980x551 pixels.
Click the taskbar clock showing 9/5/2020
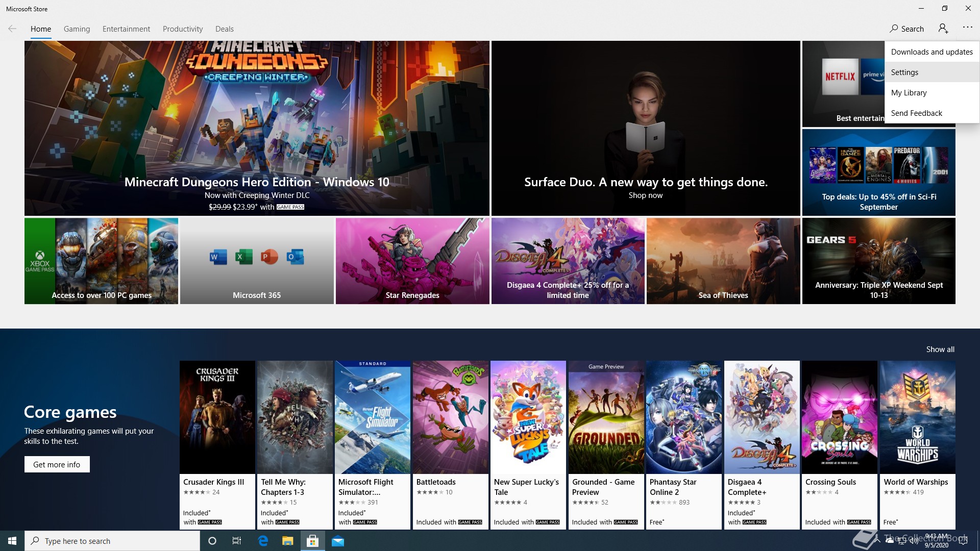point(936,541)
